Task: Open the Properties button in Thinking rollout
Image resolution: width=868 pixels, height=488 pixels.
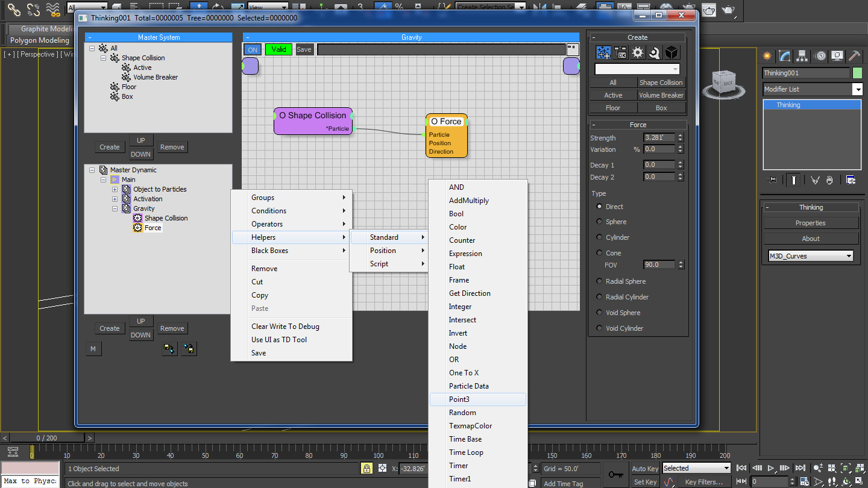Action: coord(811,223)
